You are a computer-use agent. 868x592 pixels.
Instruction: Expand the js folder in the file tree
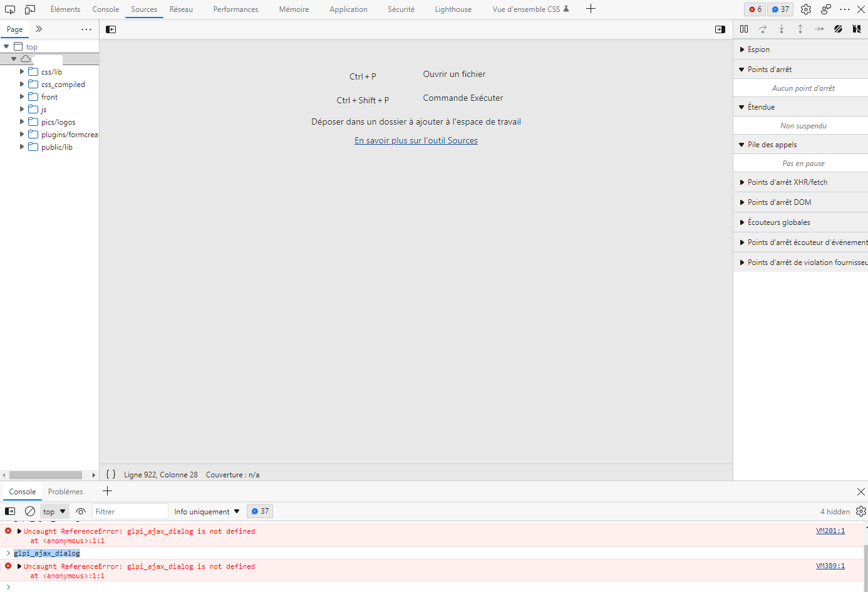22,109
